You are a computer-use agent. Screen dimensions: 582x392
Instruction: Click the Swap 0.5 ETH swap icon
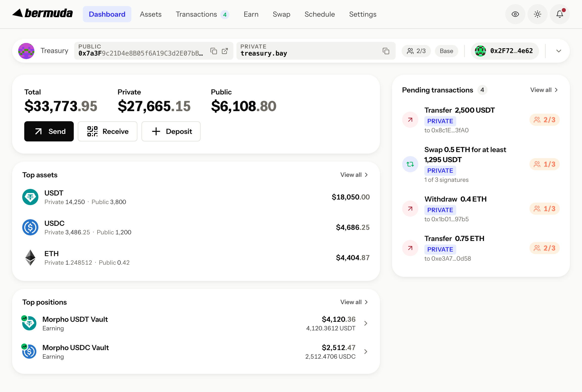tap(410, 164)
